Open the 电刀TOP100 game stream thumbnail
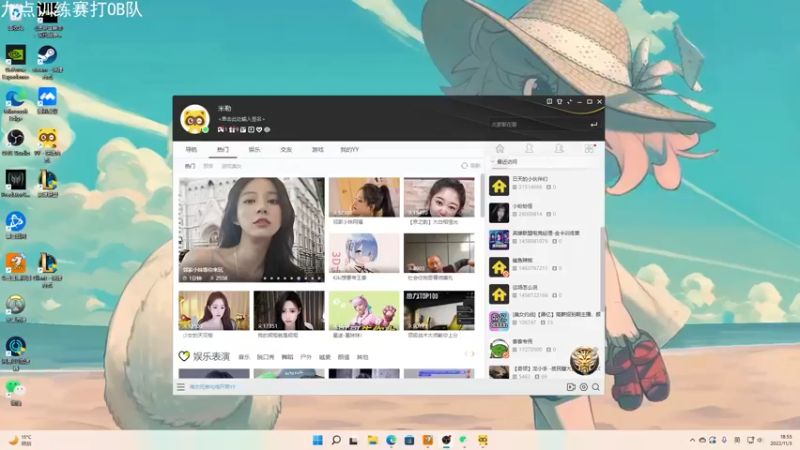The height and width of the screenshot is (450, 800). tap(439, 311)
